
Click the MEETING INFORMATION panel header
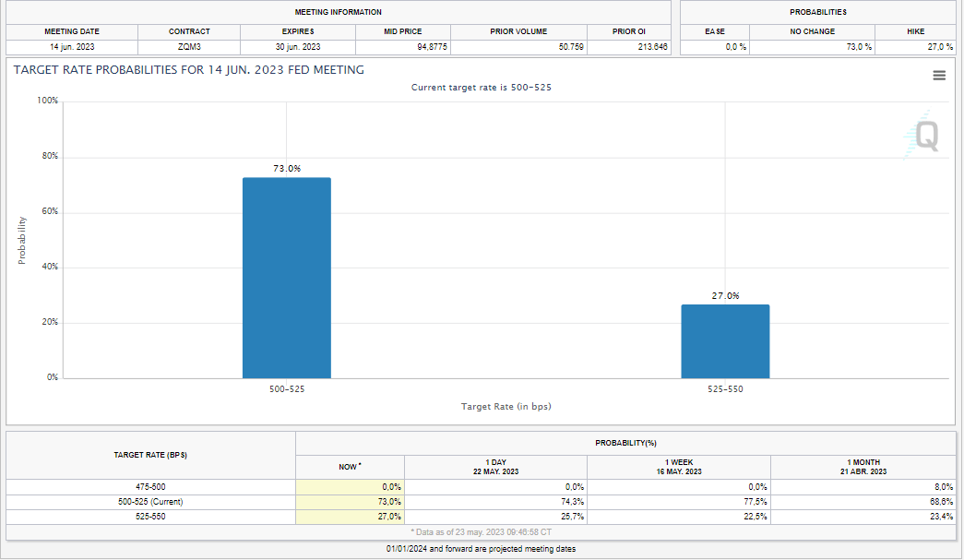click(339, 12)
